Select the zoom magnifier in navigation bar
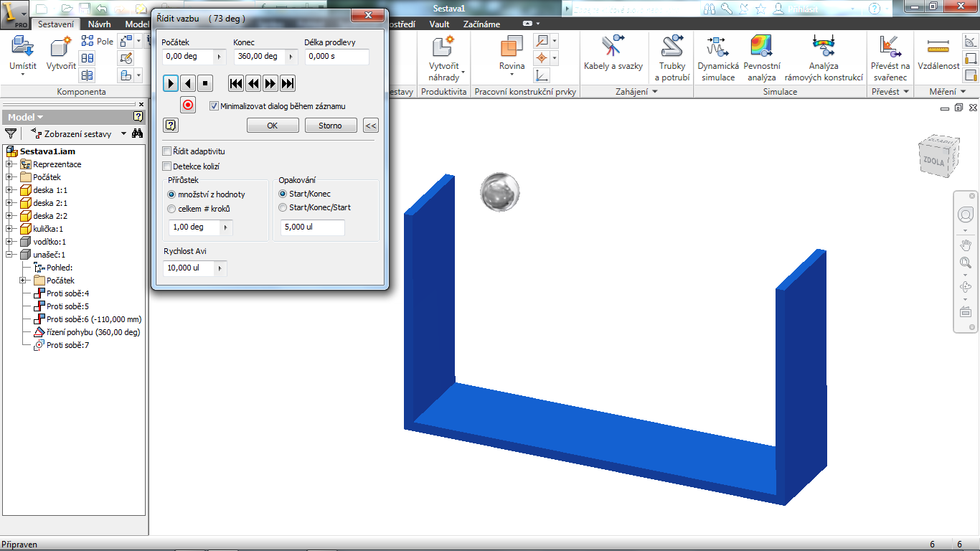The width and height of the screenshot is (980, 551). (x=966, y=263)
